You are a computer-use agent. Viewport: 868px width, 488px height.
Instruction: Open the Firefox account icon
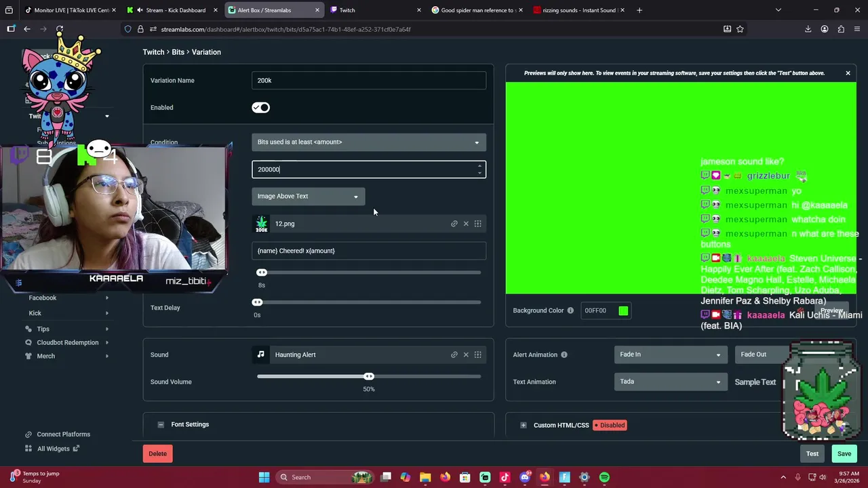pos(825,29)
